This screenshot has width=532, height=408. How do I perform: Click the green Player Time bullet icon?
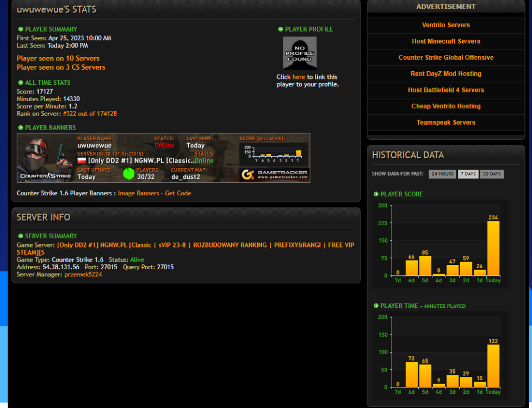pos(376,306)
